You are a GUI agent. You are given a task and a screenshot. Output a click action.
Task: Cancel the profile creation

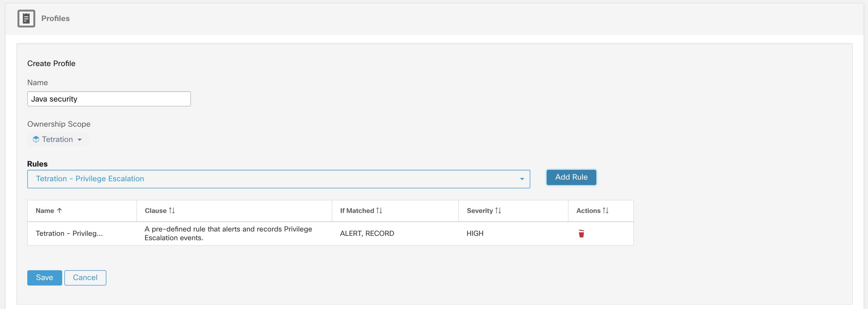point(85,278)
